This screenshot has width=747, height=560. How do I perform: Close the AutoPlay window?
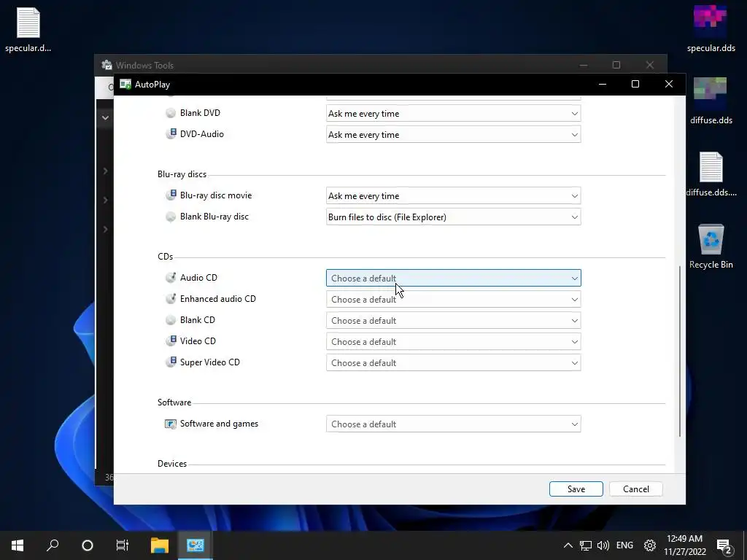pyautogui.click(x=669, y=85)
